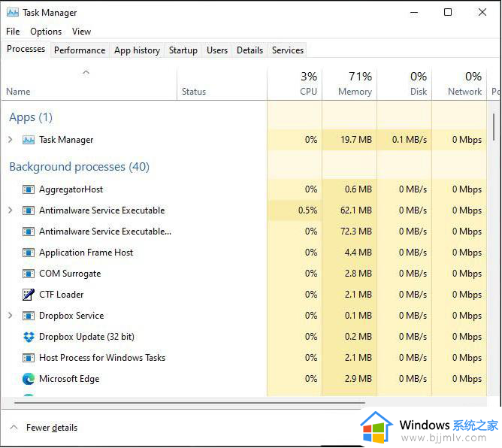Screen dimensions: 502x448
Task: Select the CTF Loader process name
Action: [61, 295]
